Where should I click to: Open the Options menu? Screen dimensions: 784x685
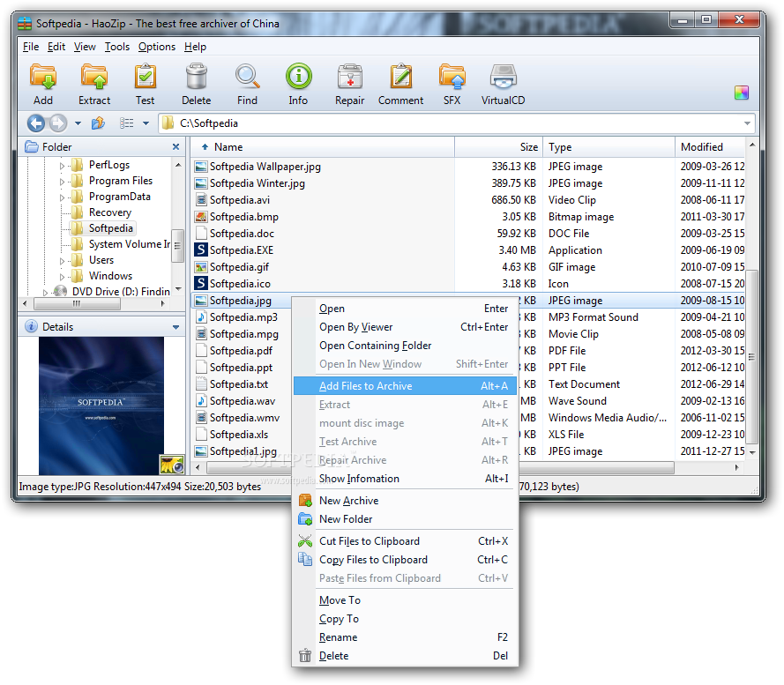[156, 47]
